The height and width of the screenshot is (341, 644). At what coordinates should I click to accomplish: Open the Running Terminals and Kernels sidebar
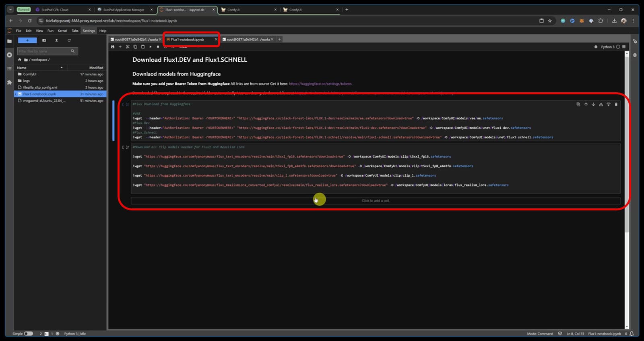(x=9, y=55)
